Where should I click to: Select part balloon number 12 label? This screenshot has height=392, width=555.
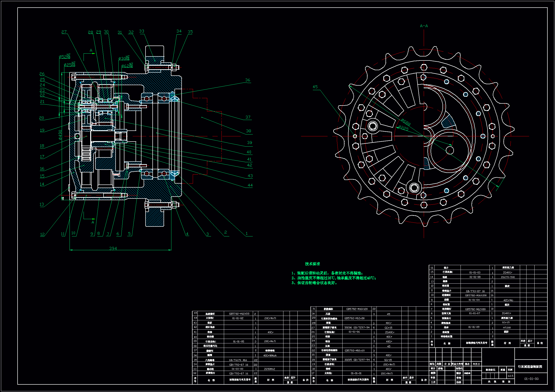pyautogui.click(x=42, y=234)
